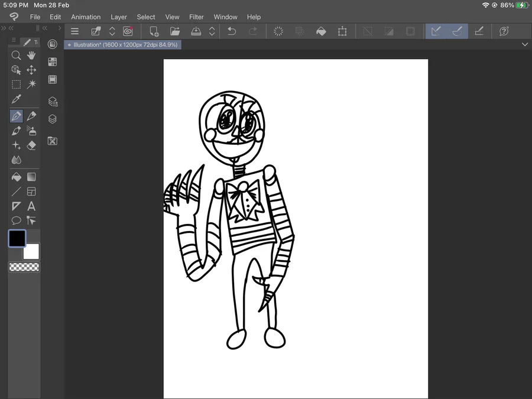The width and height of the screenshot is (532, 399).
Task: Open the Select menu
Action: (146, 17)
